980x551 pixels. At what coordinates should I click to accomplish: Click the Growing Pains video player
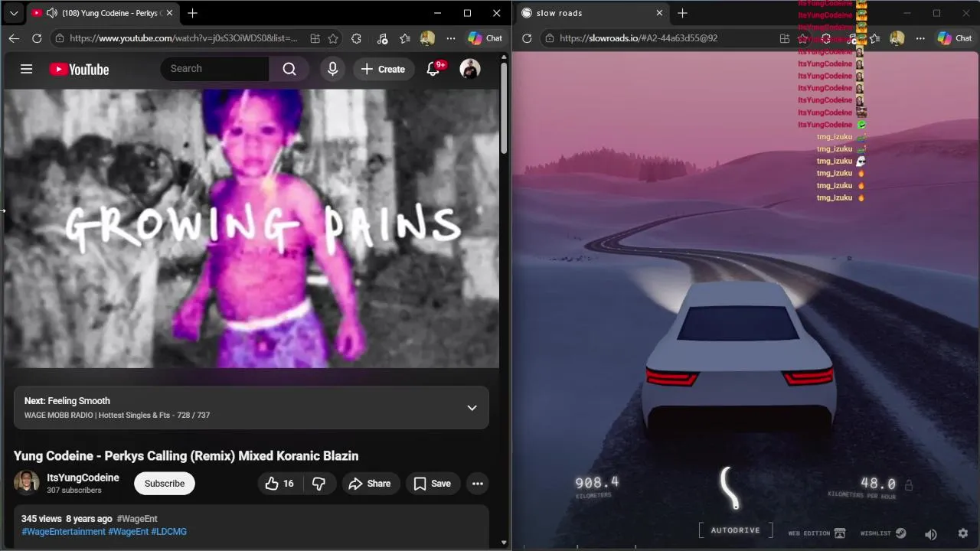[x=251, y=228]
